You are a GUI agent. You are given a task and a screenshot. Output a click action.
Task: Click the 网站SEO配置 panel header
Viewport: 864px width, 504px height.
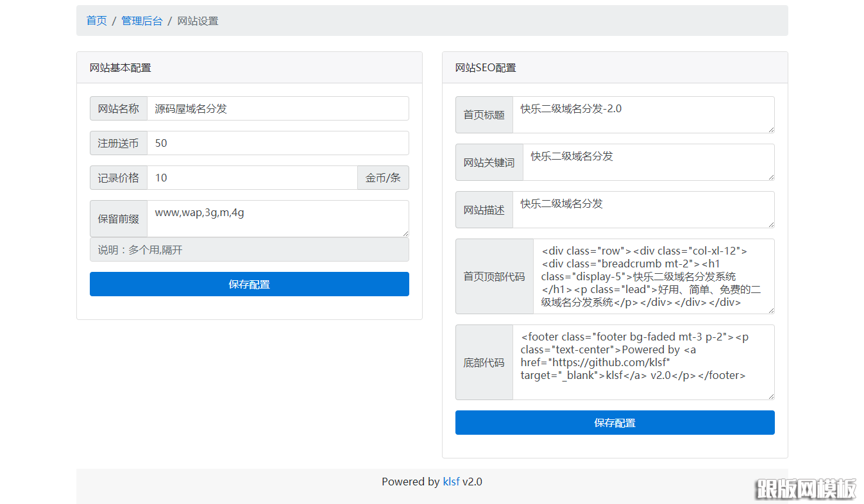[485, 67]
